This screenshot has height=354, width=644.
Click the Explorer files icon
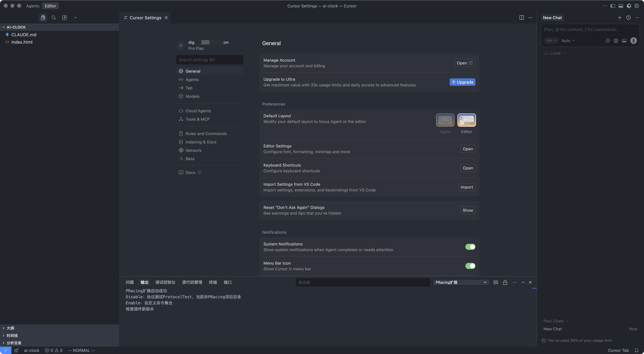tap(43, 17)
